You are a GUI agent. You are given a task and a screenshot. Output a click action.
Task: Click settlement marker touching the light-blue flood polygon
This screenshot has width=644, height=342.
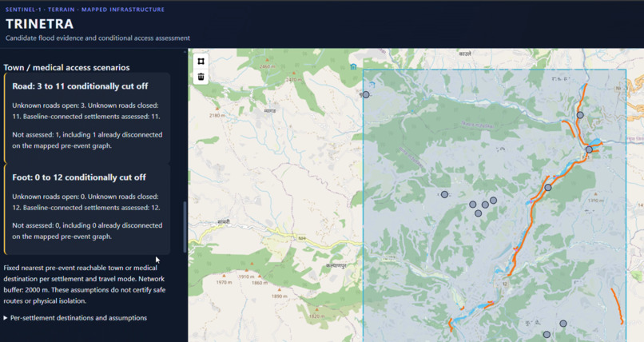click(x=589, y=149)
